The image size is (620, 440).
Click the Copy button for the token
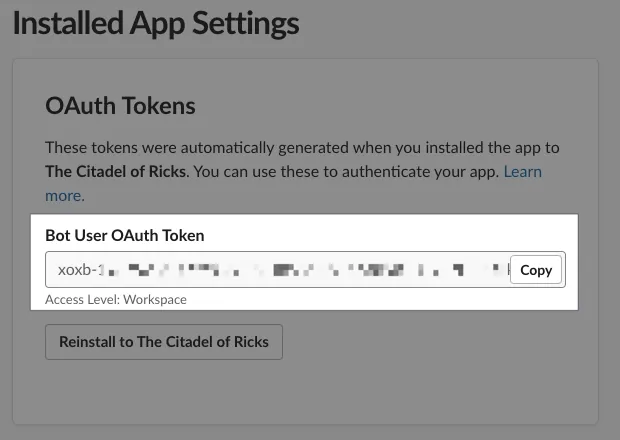tap(536, 270)
